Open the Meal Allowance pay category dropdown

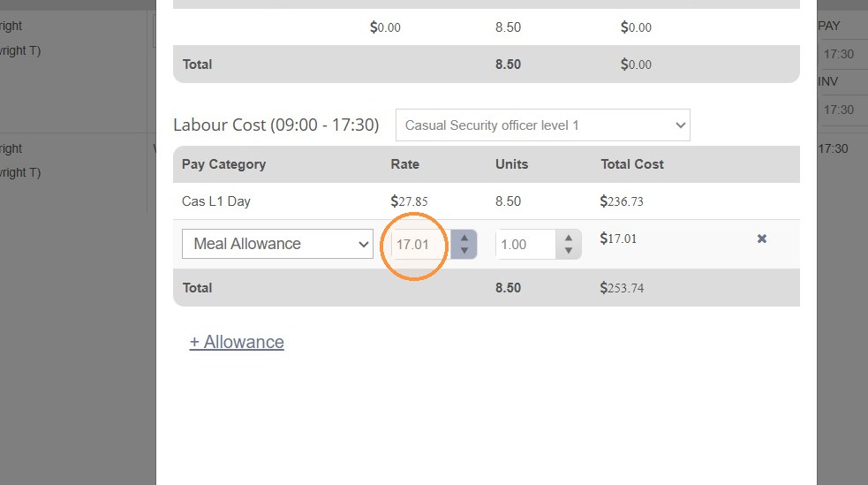pos(277,244)
